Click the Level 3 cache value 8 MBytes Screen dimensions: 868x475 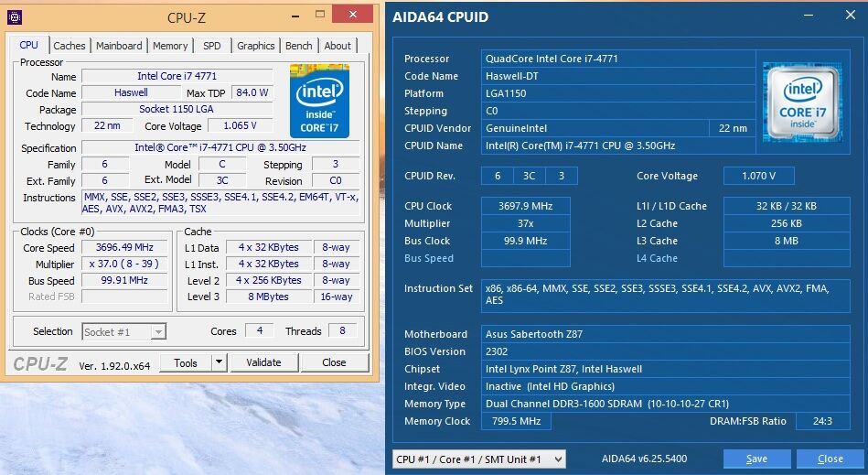click(x=269, y=297)
